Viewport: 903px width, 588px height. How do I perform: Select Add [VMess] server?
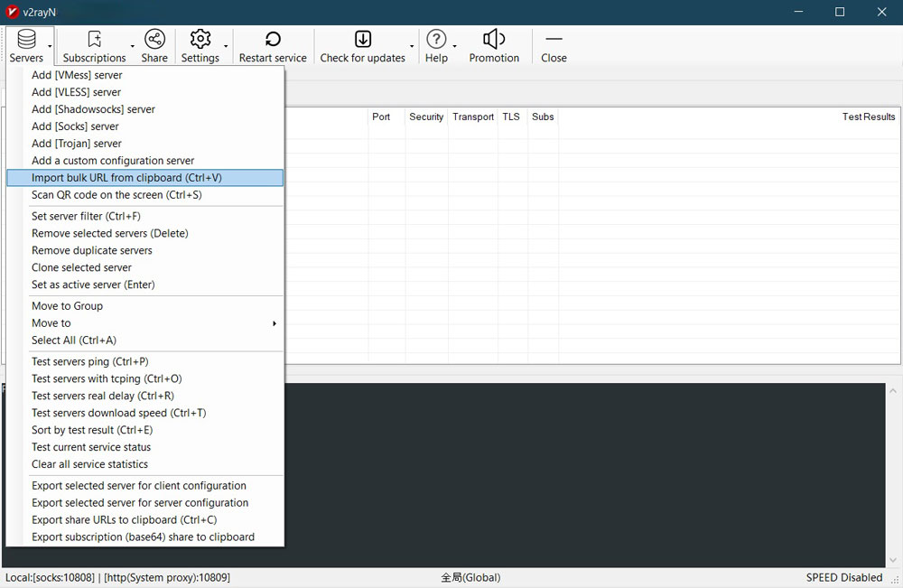point(77,75)
